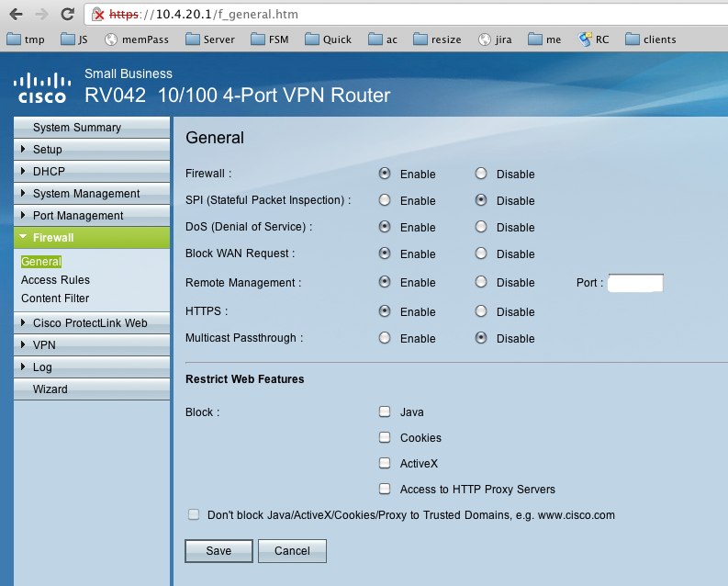Viewport: 728px width, 586px height.
Task: Click the Save button
Action: coord(218,551)
